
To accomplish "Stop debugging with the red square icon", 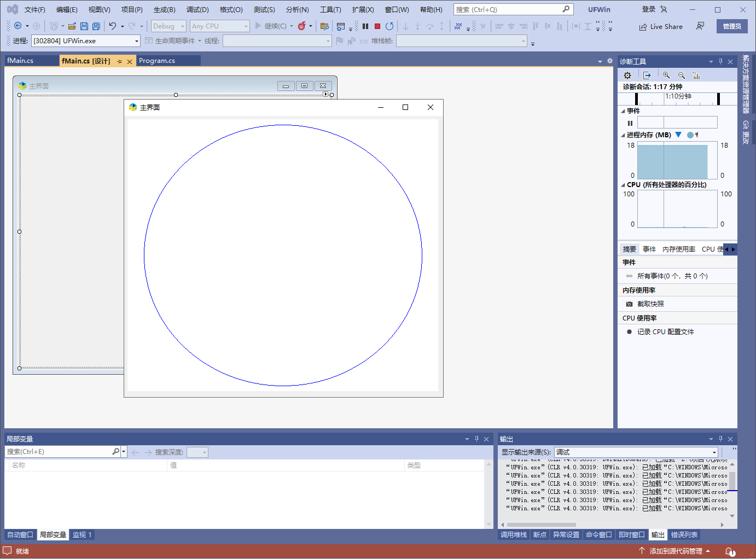I will pyautogui.click(x=377, y=26).
